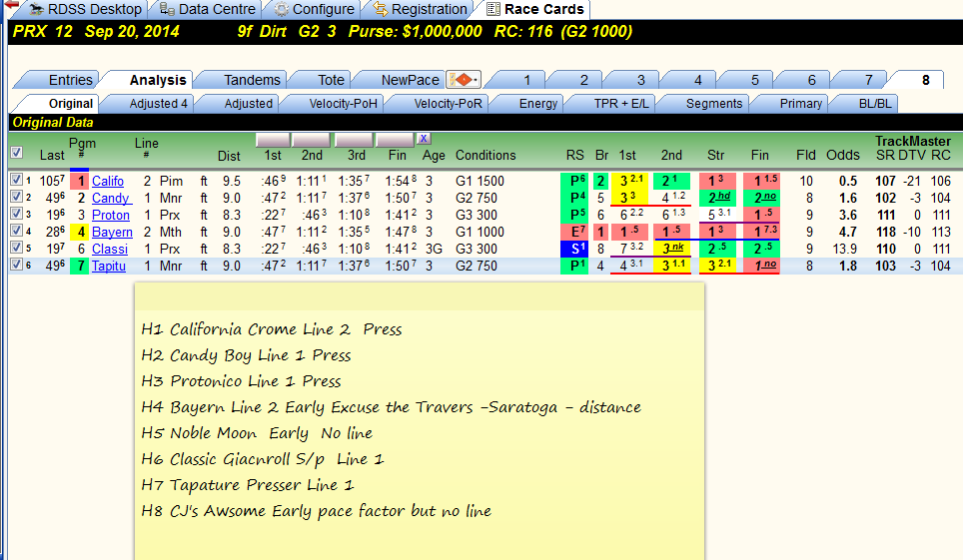Viewport: 963px width, 560px height.
Task: Click the red program number 1 cell
Action: click(x=80, y=181)
